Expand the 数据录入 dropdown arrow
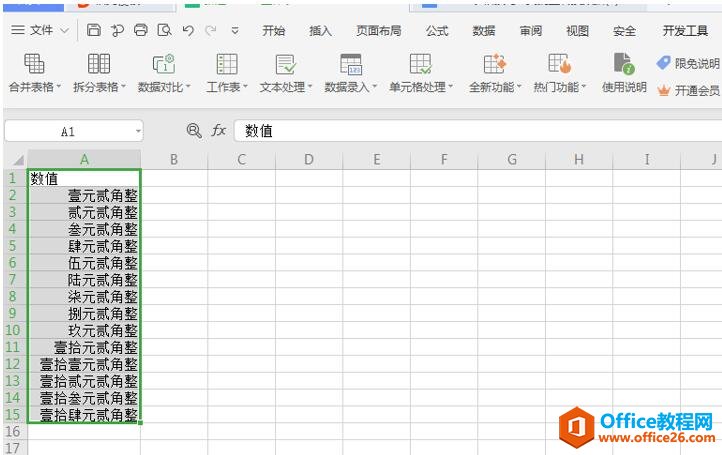Image resolution: width=722 pixels, height=455 pixels. point(375,87)
